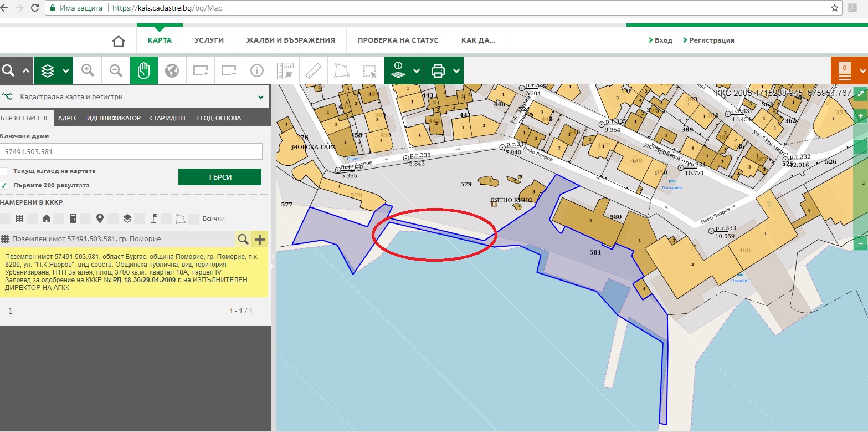Click the 'Ключови думи' search input field

[x=131, y=151]
